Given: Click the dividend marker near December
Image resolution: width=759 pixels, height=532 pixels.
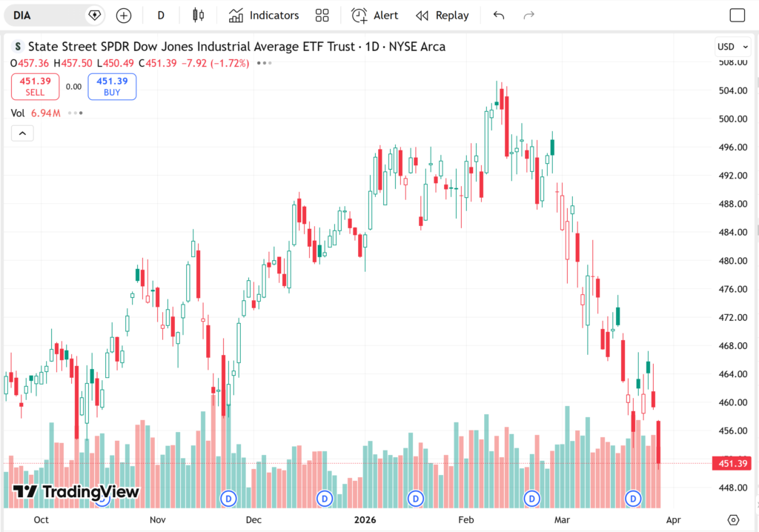Looking at the screenshot, I should (228, 499).
